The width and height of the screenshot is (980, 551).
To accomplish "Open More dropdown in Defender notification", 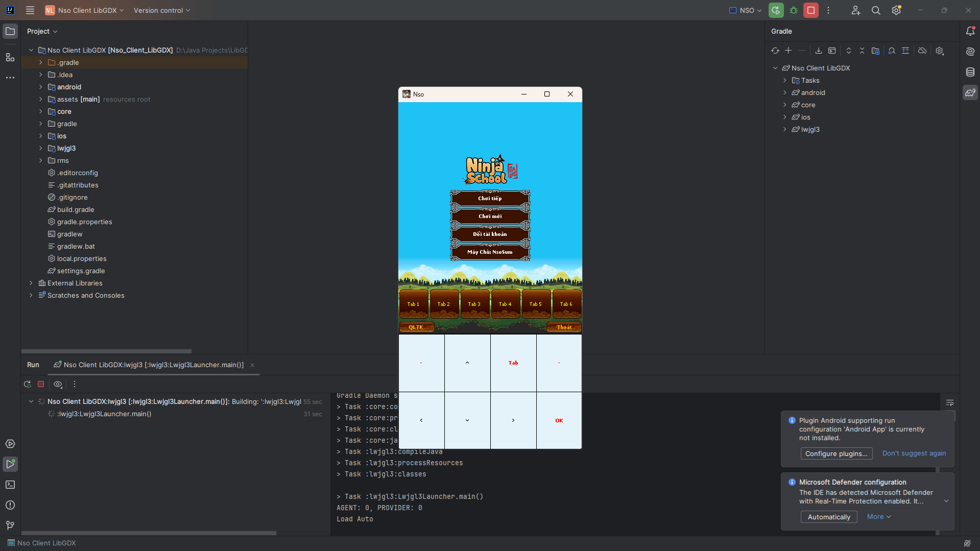I will pos(879,516).
